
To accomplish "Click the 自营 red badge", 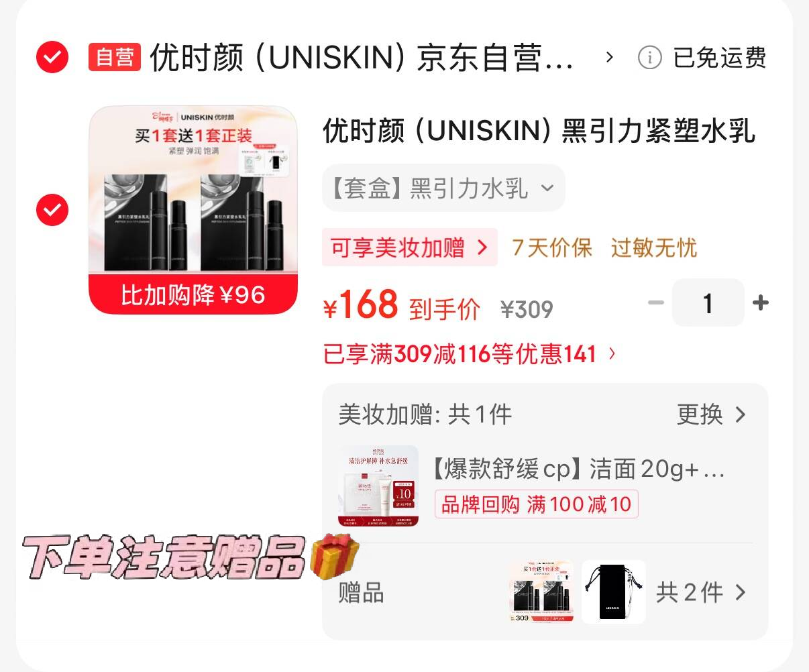I will point(115,57).
